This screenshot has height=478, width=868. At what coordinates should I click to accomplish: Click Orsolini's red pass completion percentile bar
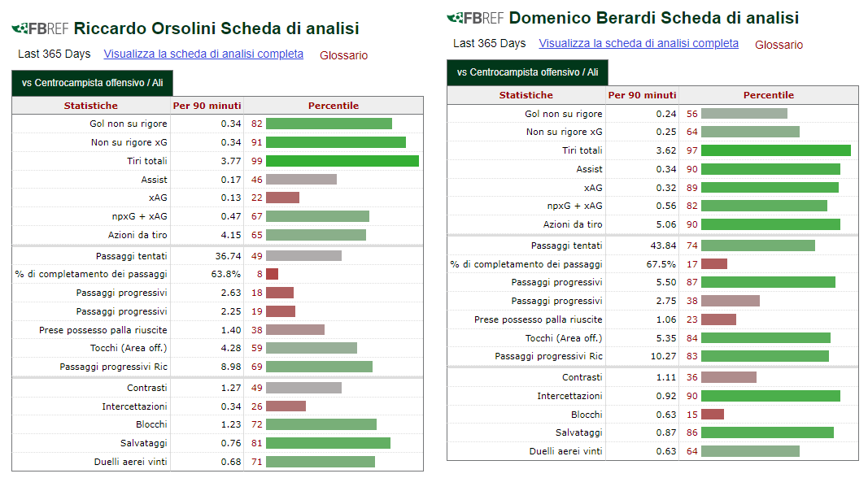coord(272,274)
